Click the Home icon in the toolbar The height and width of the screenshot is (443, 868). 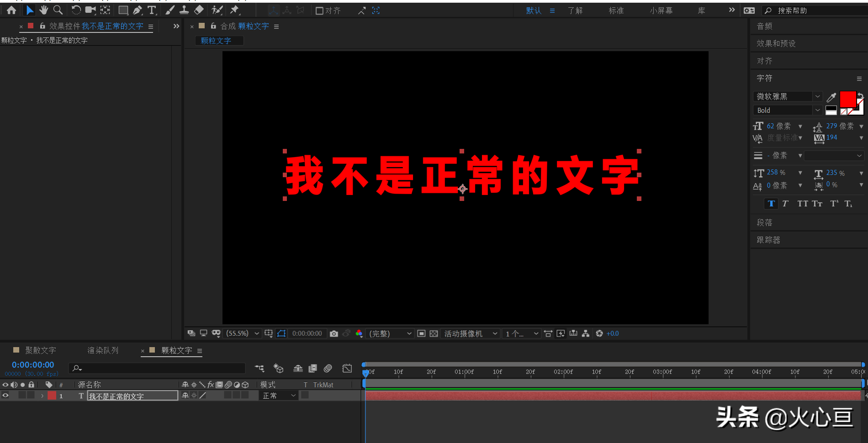tap(11, 10)
